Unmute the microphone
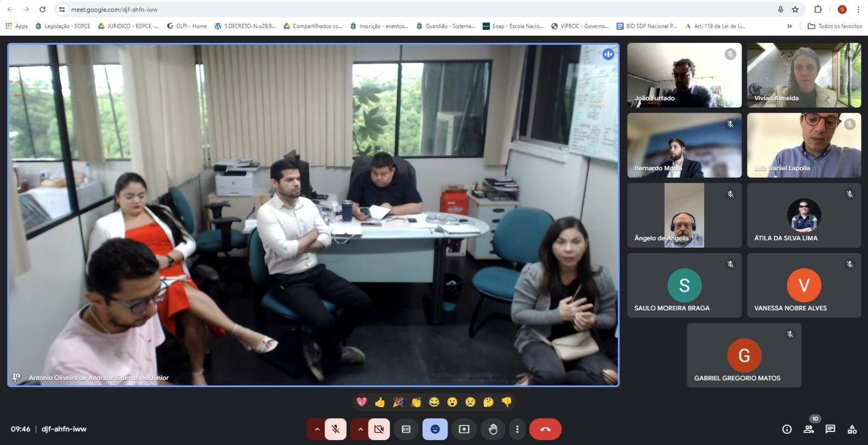Viewport: 868px width, 445px height. (336, 429)
